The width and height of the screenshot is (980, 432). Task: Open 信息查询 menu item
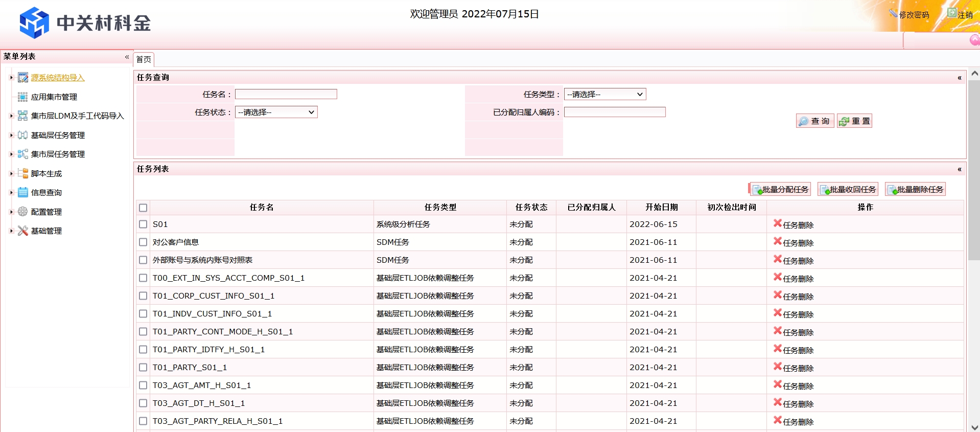click(x=46, y=193)
